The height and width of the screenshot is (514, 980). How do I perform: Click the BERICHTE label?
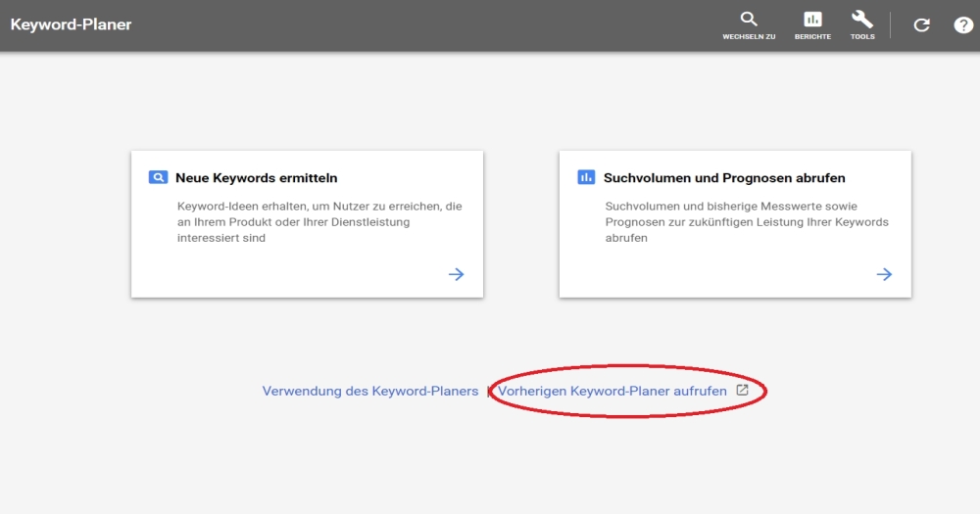click(x=812, y=37)
